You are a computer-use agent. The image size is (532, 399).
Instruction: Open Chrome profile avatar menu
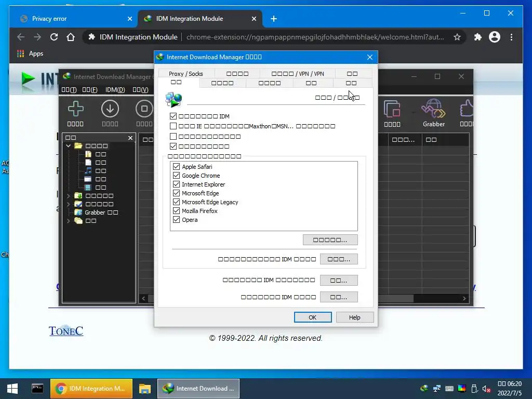tap(495, 37)
